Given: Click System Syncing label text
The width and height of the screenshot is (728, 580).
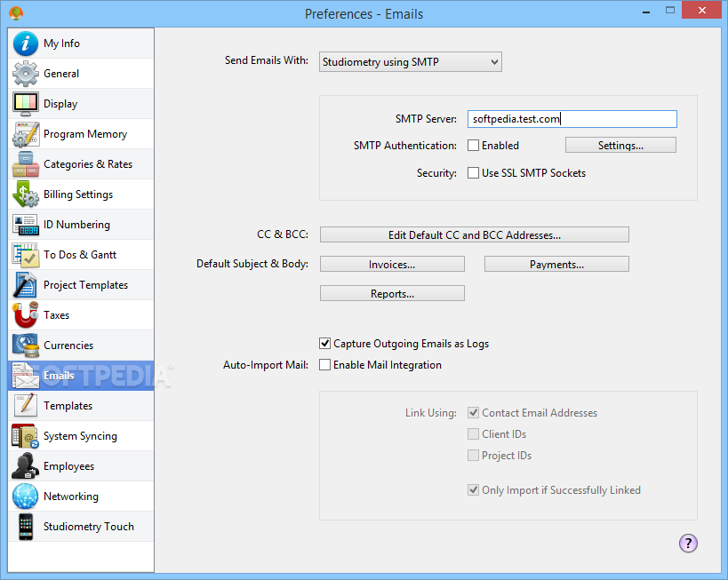Looking at the screenshot, I should coord(80,436).
